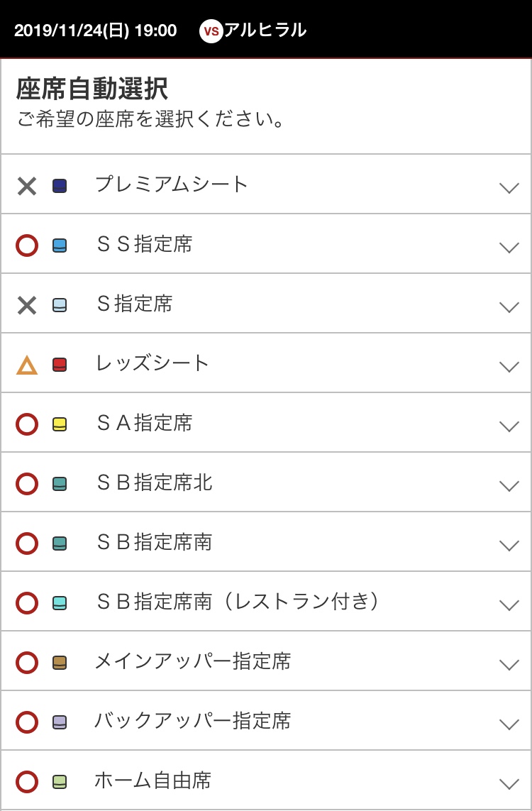Screen dimensions: 532x811
Task: Click the match date 2019/11/24 header text
Action: (x=95, y=31)
